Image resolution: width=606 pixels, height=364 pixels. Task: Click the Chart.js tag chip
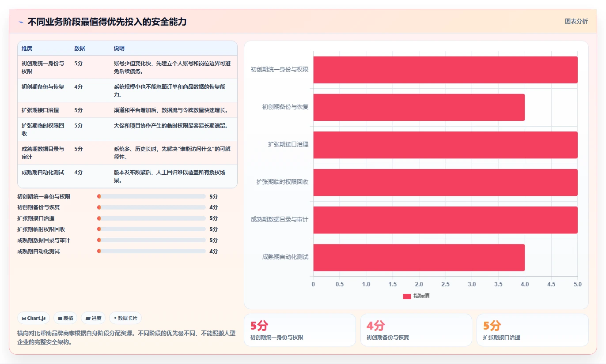pos(34,318)
